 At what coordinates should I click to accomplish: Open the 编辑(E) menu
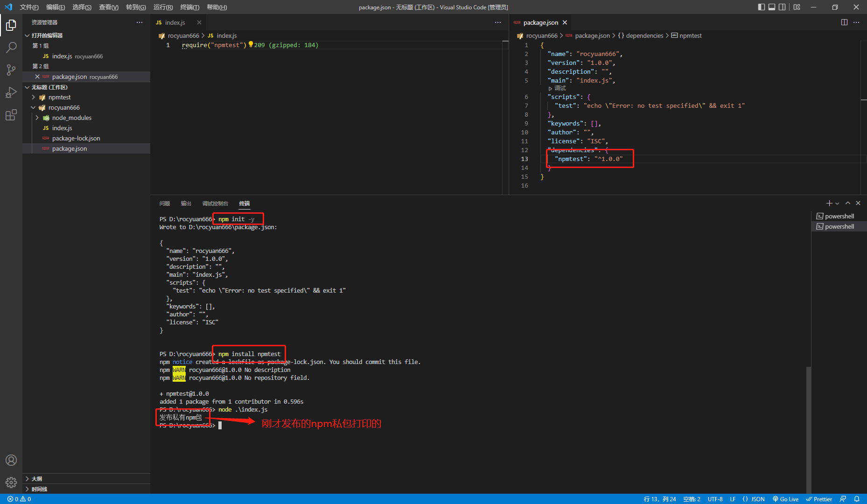coord(56,7)
